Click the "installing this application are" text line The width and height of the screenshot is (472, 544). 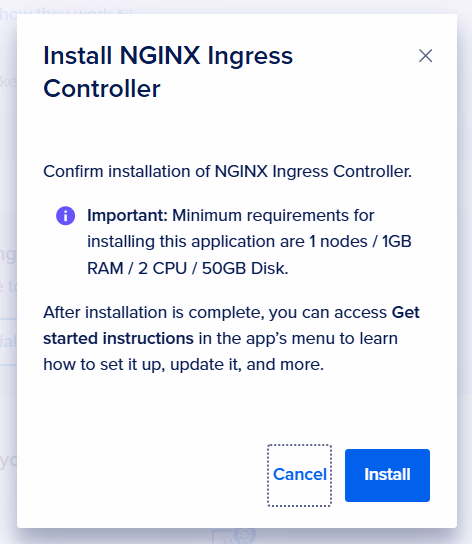(x=195, y=241)
